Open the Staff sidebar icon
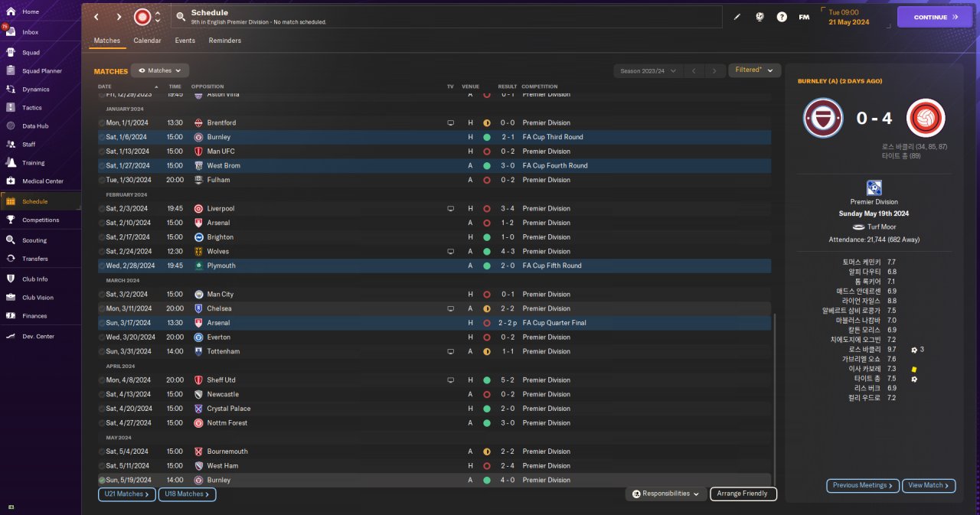The width and height of the screenshot is (980, 515). coord(11,144)
